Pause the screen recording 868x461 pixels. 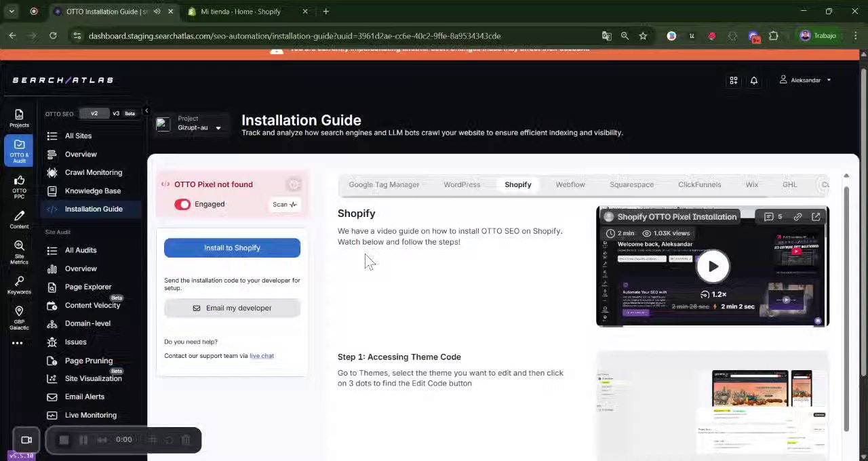coord(83,439)
